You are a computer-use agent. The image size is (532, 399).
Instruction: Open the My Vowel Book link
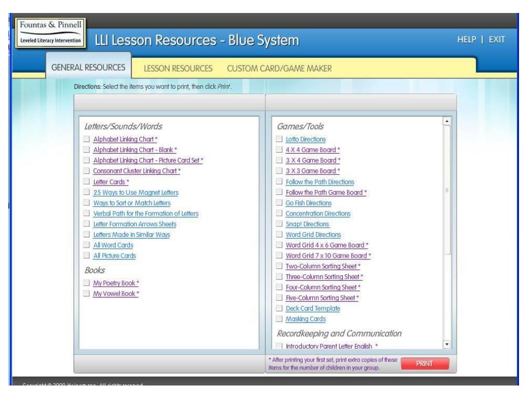[x=116, y=294]
